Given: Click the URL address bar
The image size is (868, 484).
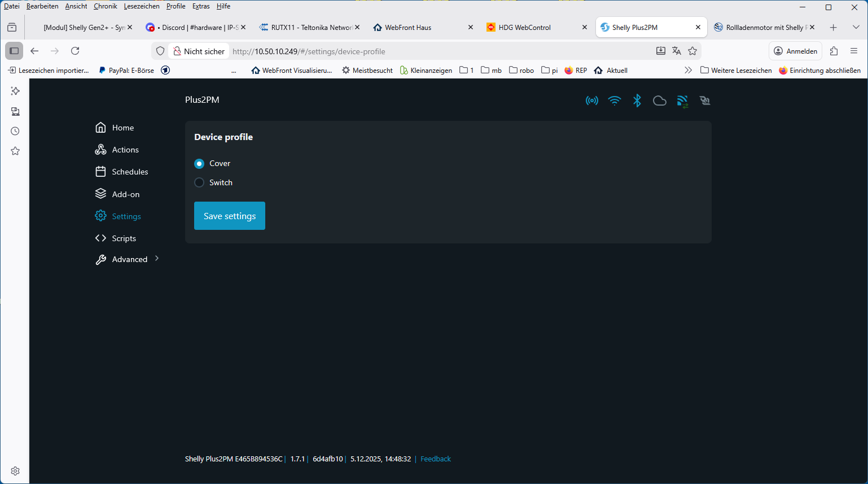Looking at the screenshot, I should point(440,51).
